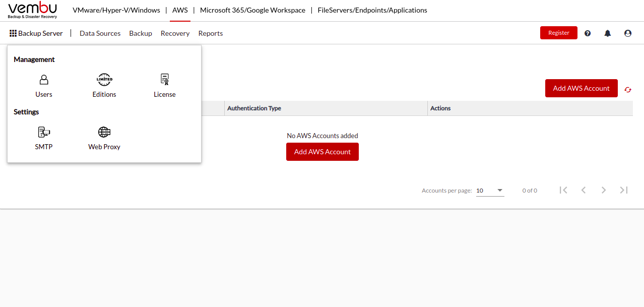The height and width of the screenshot is (307, 644).
Task: Open the Backup menu
Action: tap(141, 33)
